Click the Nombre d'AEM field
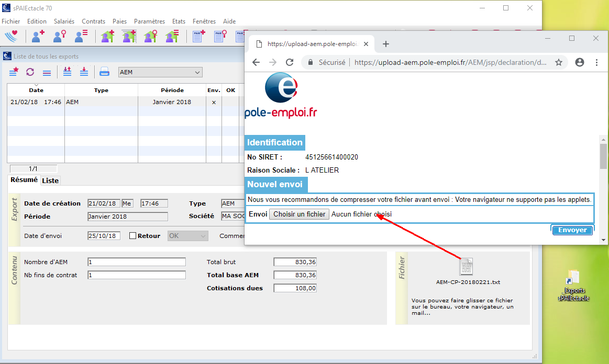 pyautogui.click(x=137, y=262)
